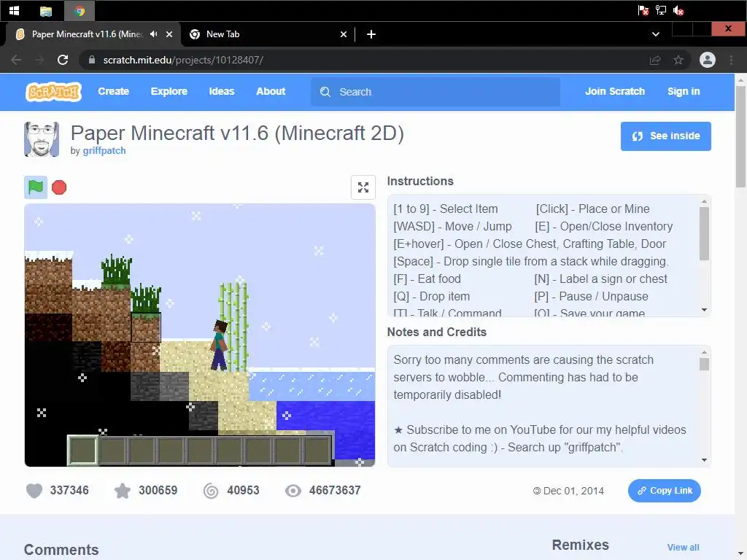747x560 pixels.
Task: Click the share page icon
Action: pos(655,60)
